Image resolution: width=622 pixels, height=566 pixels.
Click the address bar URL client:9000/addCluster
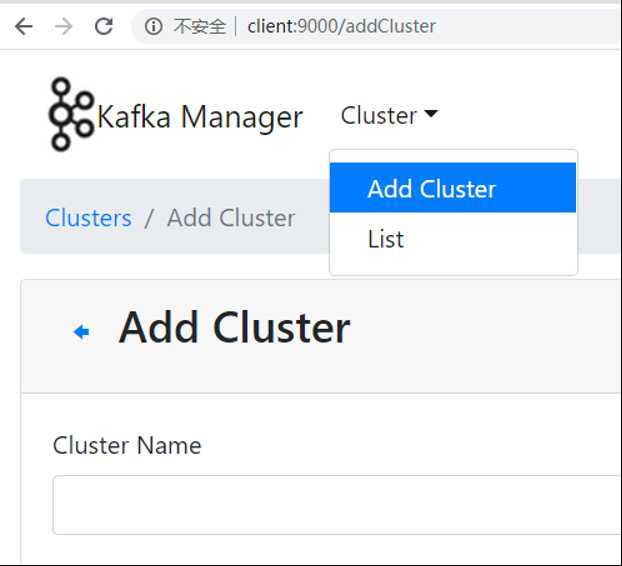342,27
